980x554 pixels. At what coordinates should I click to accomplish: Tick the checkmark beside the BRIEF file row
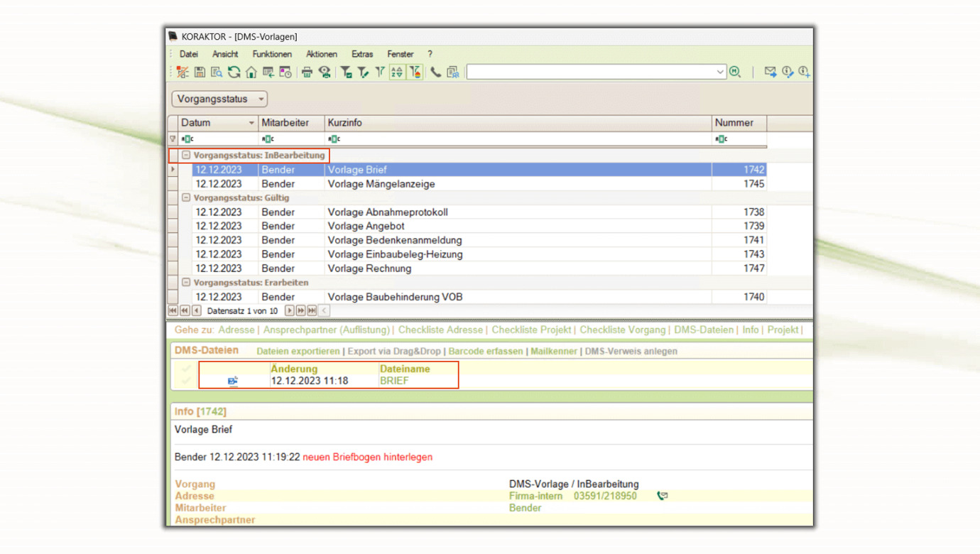[186, 381]
